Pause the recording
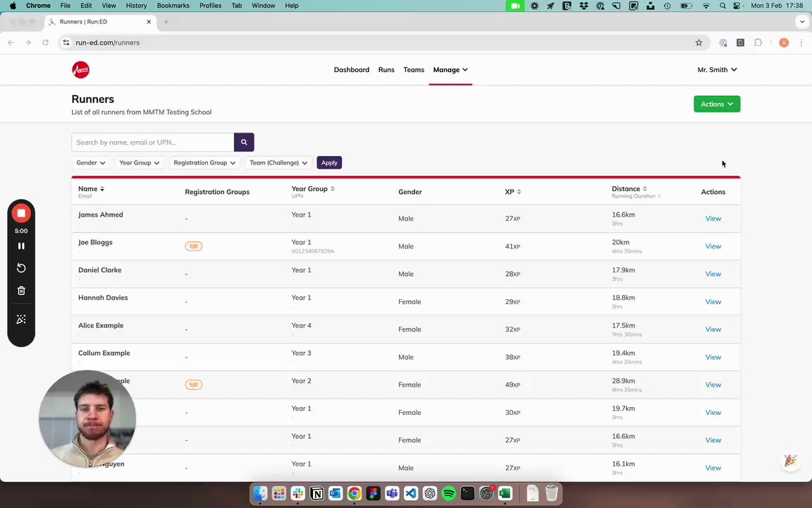Screen dimensions: 812x508 point(21,246)
